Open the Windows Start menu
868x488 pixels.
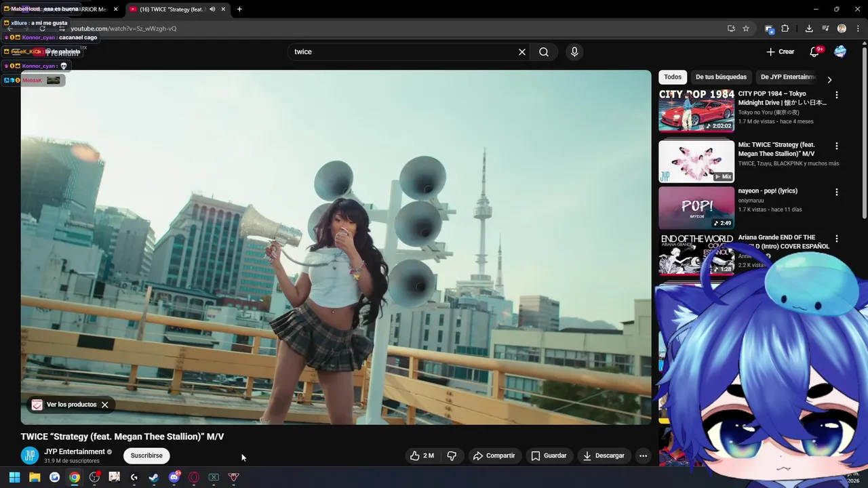(x=14, y=477)
